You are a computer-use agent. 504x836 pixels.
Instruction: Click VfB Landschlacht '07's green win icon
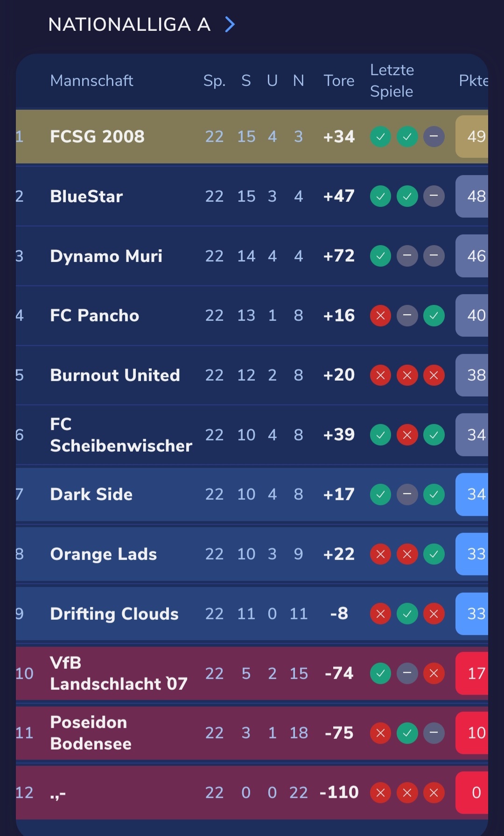point(380,673)
